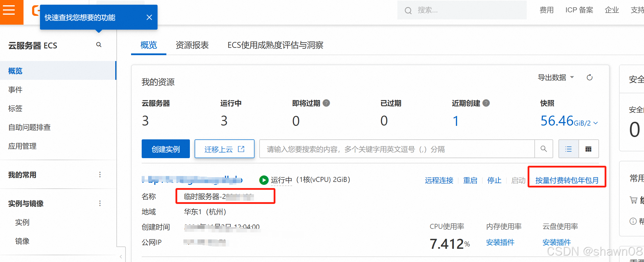Viewport: 644px width, 262px height.
Task: Click the 停止 link
Action: (x=494, y=180)
